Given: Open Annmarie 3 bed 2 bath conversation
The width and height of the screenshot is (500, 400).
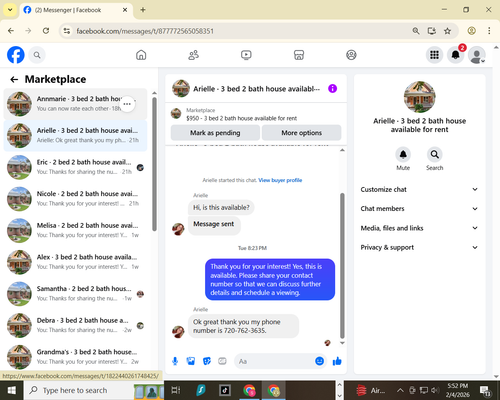Looking at the screenshot, I should point(75,104).
